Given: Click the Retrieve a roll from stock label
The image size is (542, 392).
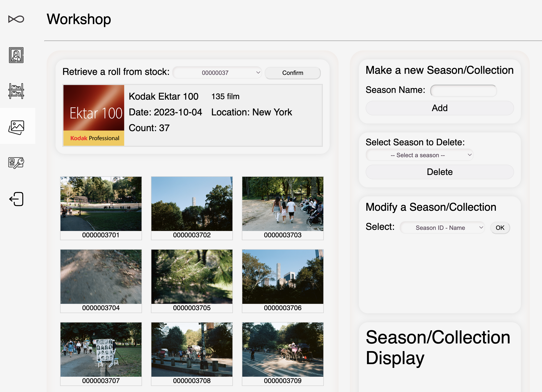Looking at the screenshot, I should 116,72.
